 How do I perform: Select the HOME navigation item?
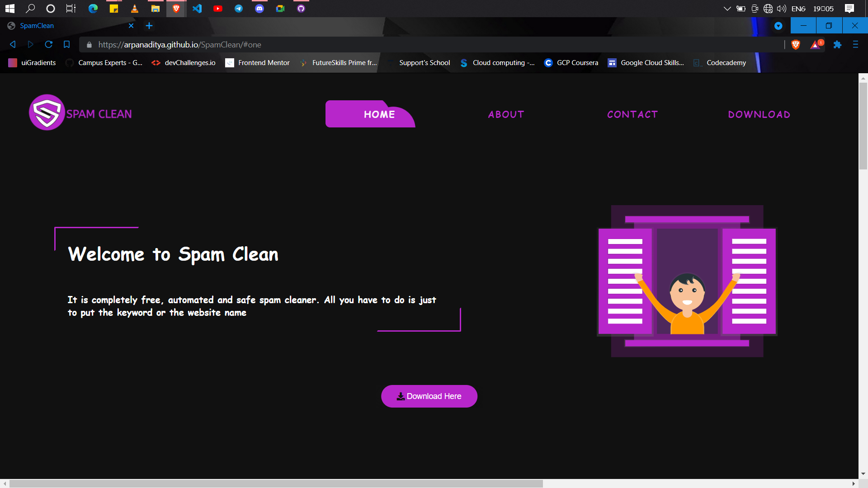coord(379,114)
